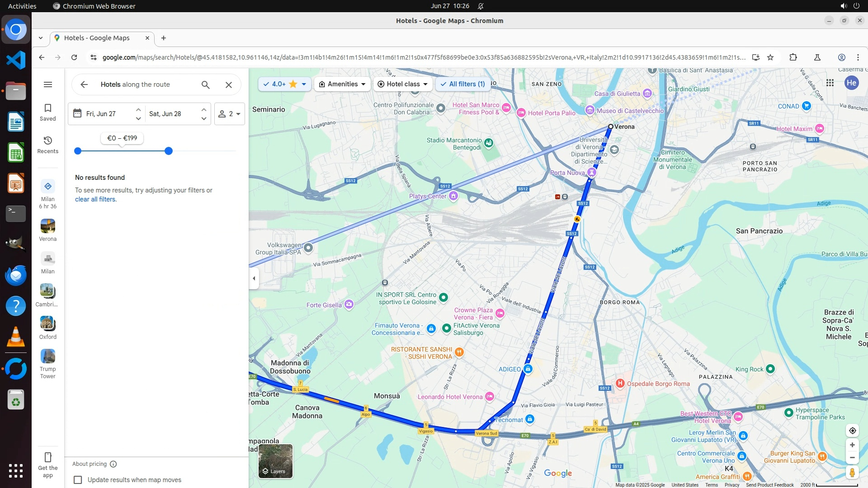This screenshot has height=488, width=868.
Task: Zoom in the map
Action: click(852, 445)
